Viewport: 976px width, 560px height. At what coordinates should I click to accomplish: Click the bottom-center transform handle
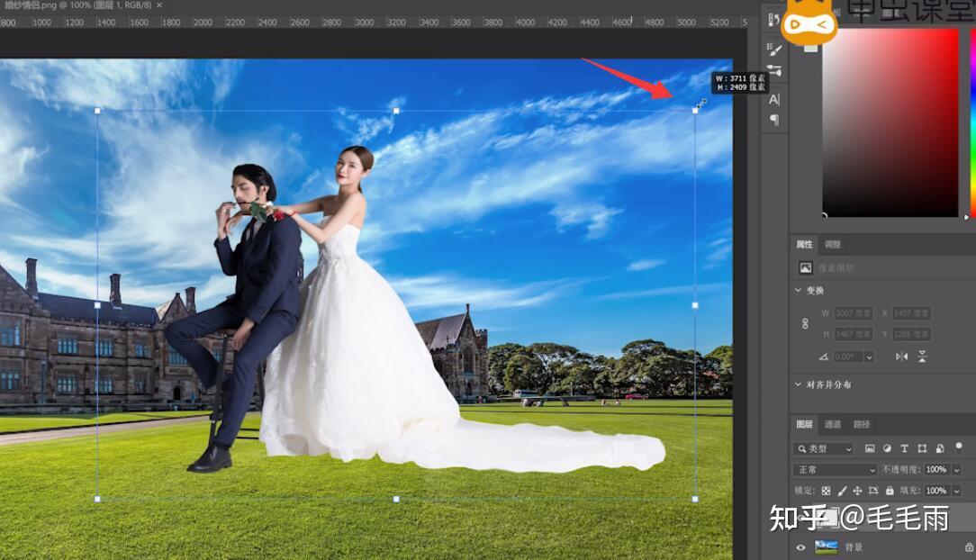click(x=396, y=499)
